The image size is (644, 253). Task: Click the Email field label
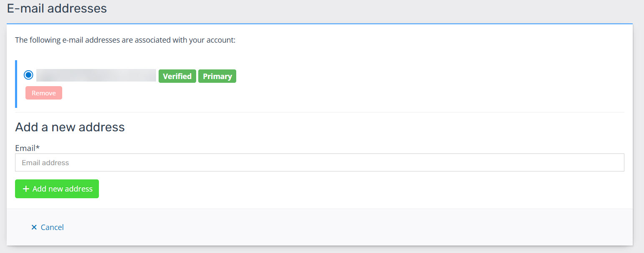point(25,148)
